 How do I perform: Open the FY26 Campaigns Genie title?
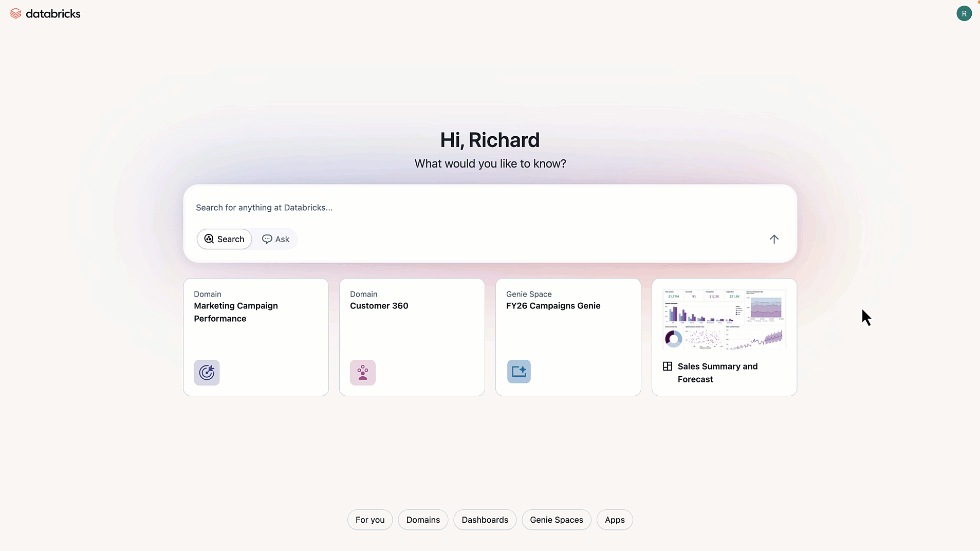coord(553,306)
